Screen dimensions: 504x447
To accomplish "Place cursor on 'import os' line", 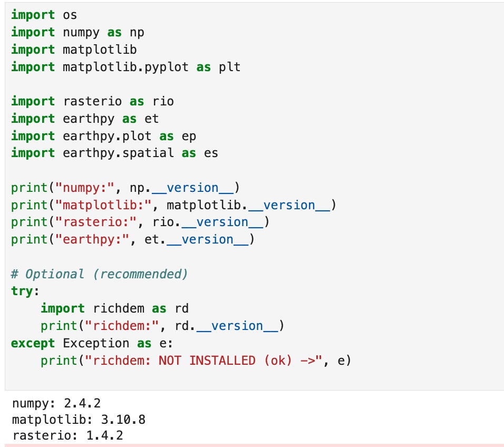I will click(x=44, y=15).
